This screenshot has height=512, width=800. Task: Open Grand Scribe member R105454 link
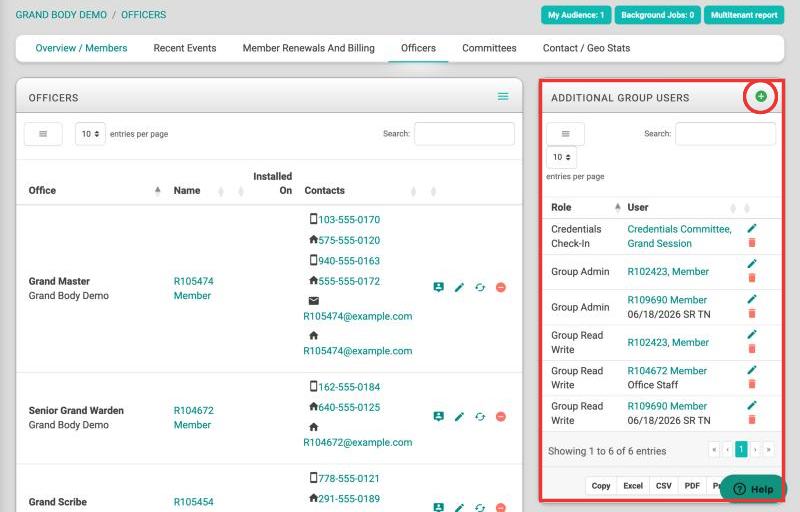(193, 502)
